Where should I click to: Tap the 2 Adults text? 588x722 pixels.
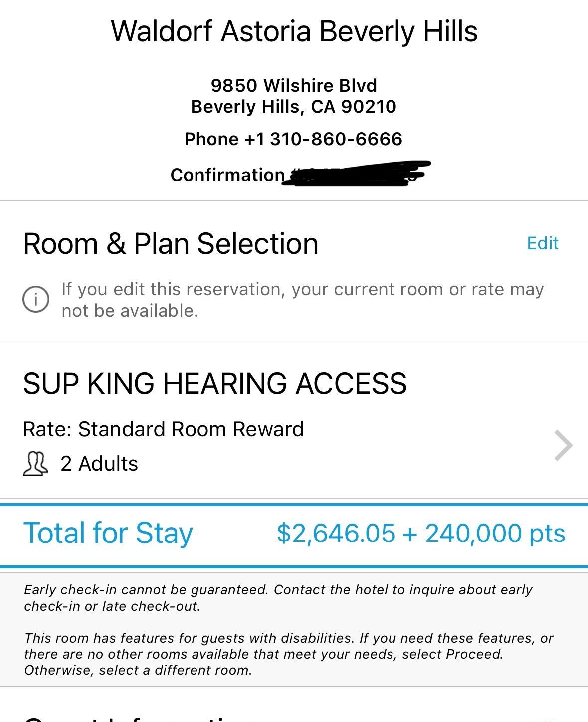point(99,464)
